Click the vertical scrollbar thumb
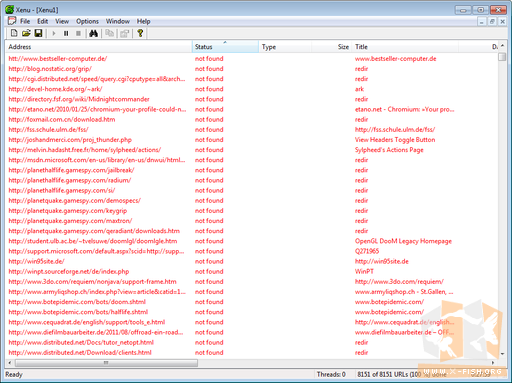Image resolution: width=512 pixels, height=383 pixels. [502, 57]
